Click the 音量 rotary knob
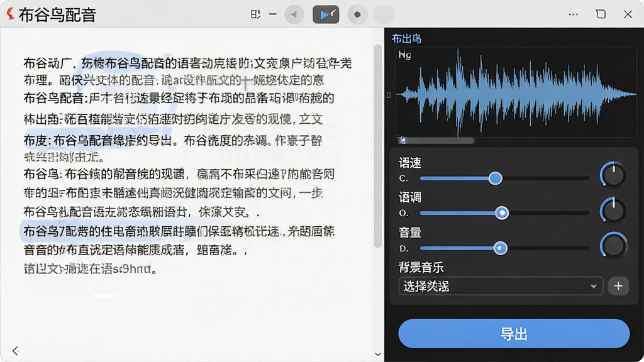The image size is (644, 362). click(x=614, y=245)
